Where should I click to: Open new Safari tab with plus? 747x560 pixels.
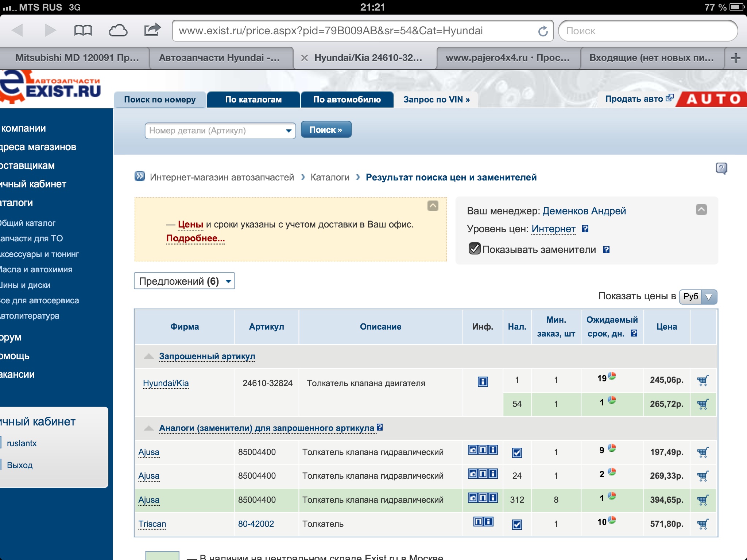coord(735,58)
